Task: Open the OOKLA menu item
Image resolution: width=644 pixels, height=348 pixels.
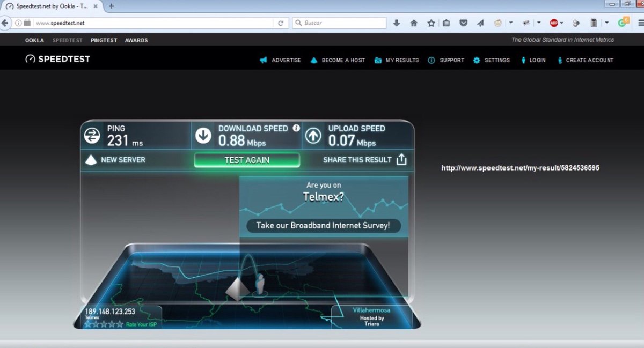Action: 34,40
